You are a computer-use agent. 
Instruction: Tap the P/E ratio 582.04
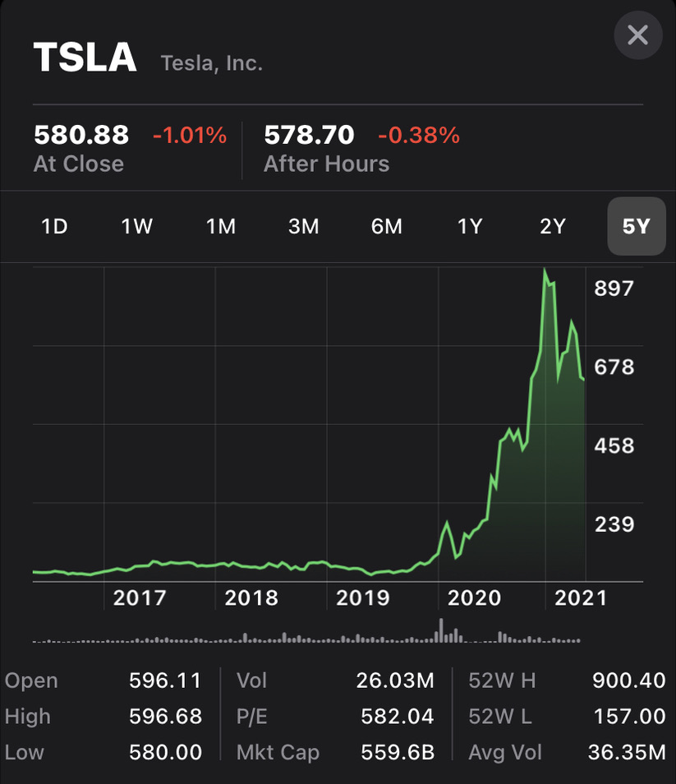[x=398, y=717]
